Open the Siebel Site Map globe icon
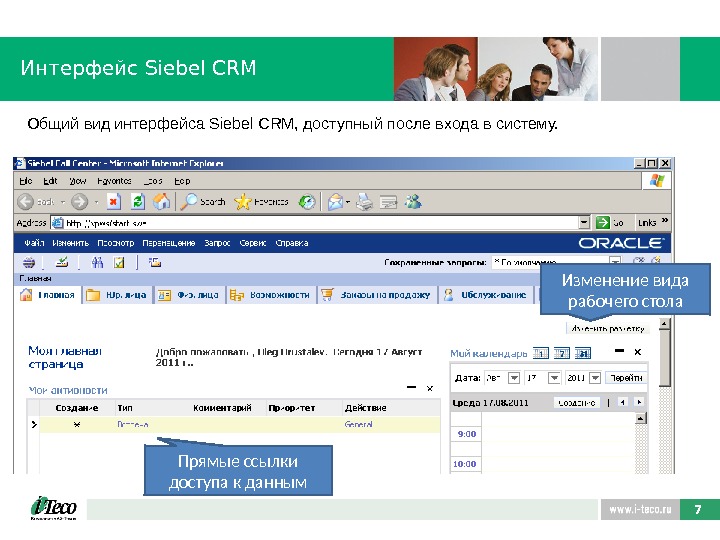The height and width of the screenshot is (540, 720). pyautogui.click(x=29, y=263)
